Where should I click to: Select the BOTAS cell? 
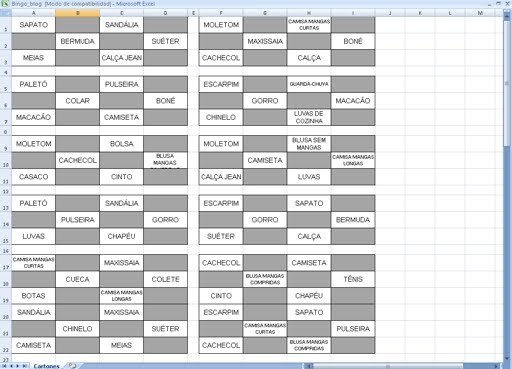[x=33, y=296]
